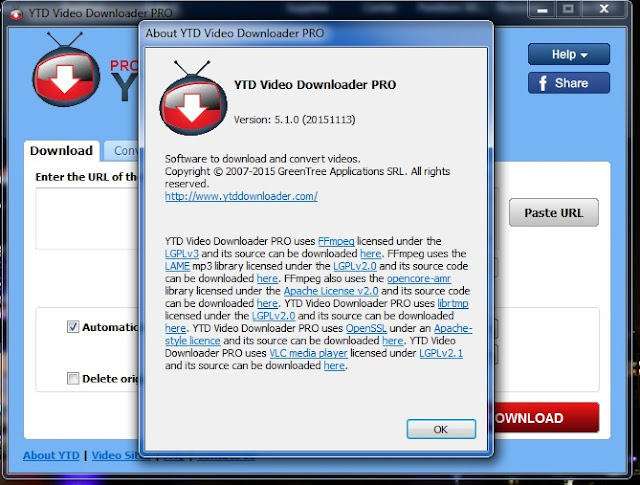640x485 pixels.
Task: Click the red DOWNLOAD button
Action: pos(546,418)
